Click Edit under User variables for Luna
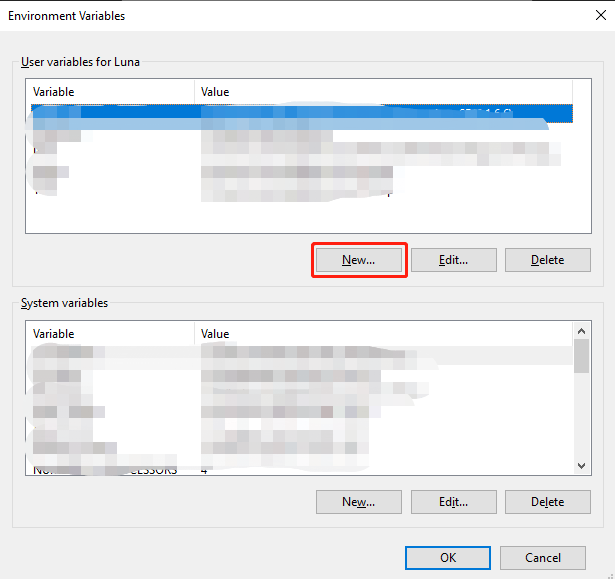The width and height of the screenshot is (615, 579). tap(453, 259)
